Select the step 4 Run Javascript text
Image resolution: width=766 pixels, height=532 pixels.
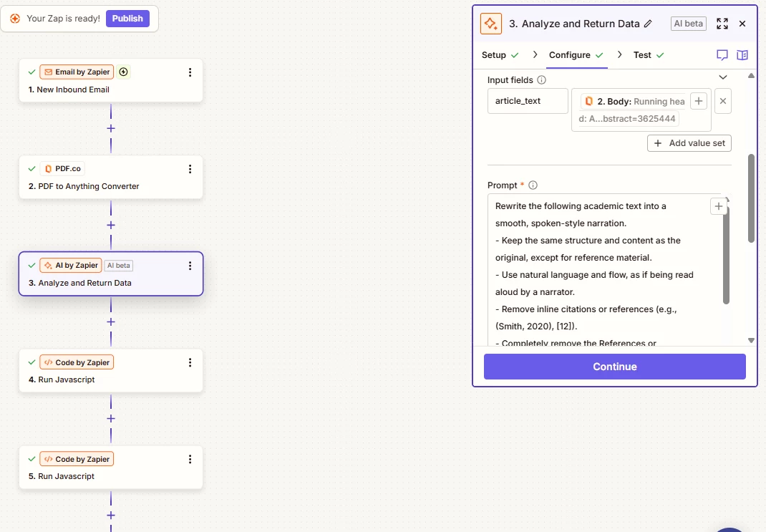(x=62, y=379)
